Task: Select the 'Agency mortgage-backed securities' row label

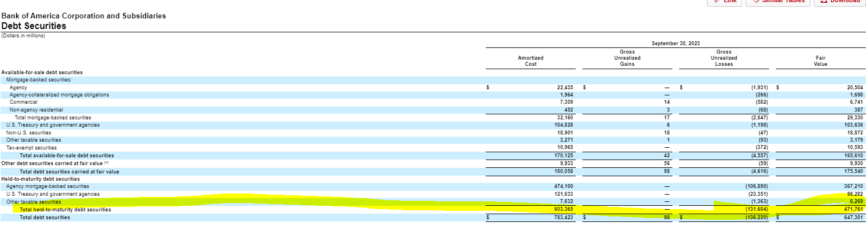Action: pos(48,186)
